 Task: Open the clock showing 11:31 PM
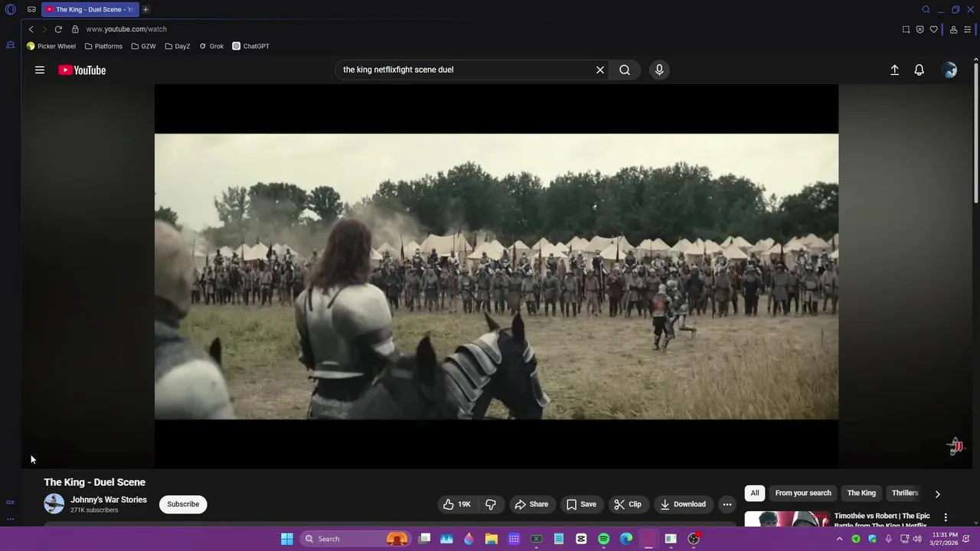coord(945,539)
